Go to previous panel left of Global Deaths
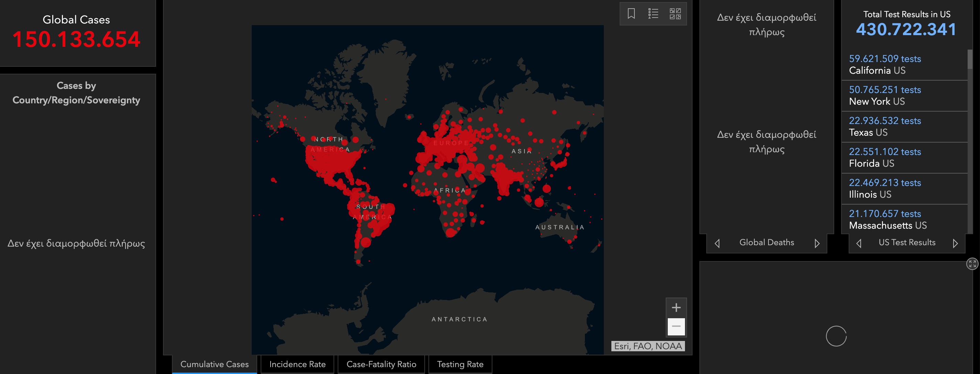The image size is (980, 374). pos(718,243)
